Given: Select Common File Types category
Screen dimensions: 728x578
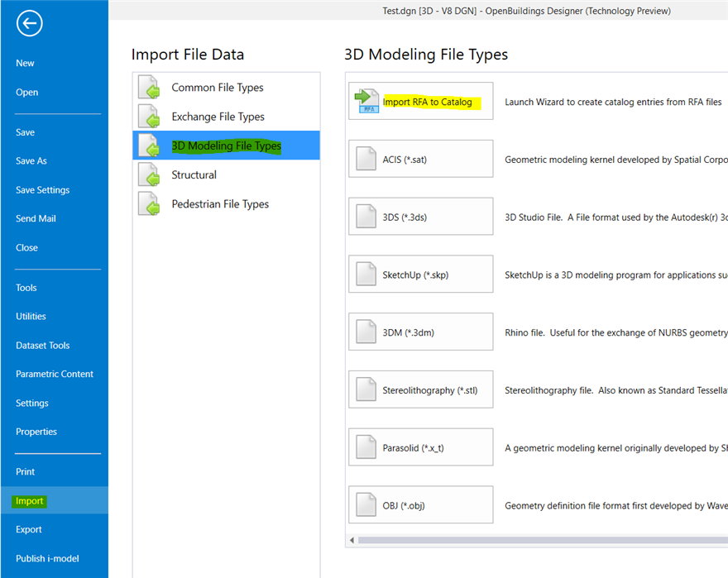Looking at the screenshot, I should tap(226, 88).
